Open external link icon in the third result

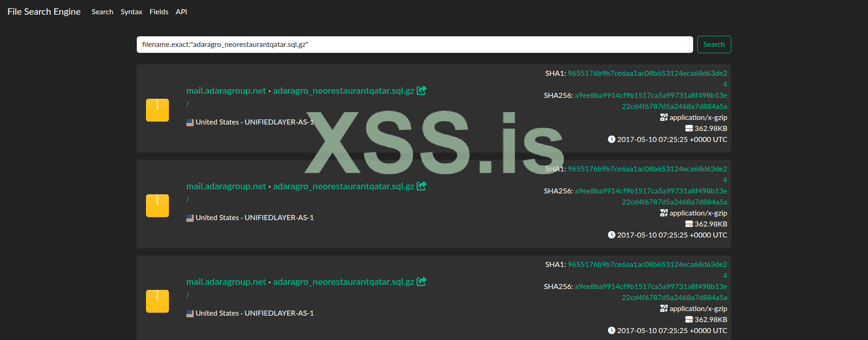pyautogui.click(x=421, y=282)
